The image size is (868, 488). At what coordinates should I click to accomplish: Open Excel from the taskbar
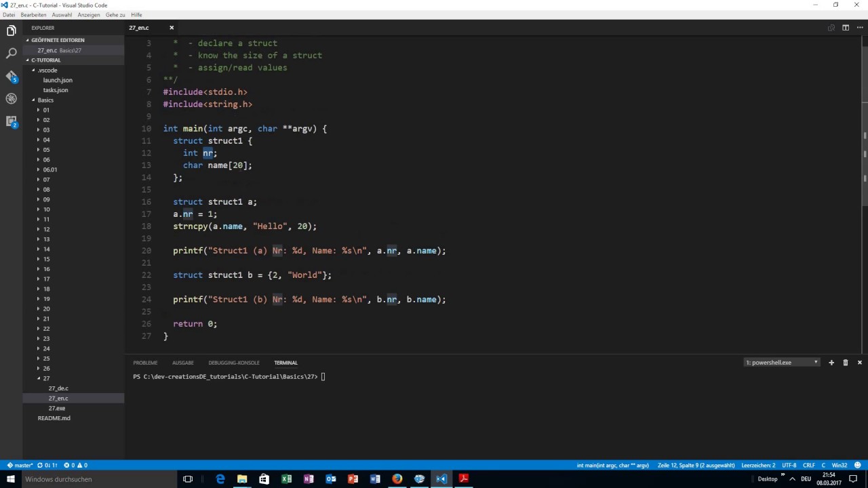point(286,479)
